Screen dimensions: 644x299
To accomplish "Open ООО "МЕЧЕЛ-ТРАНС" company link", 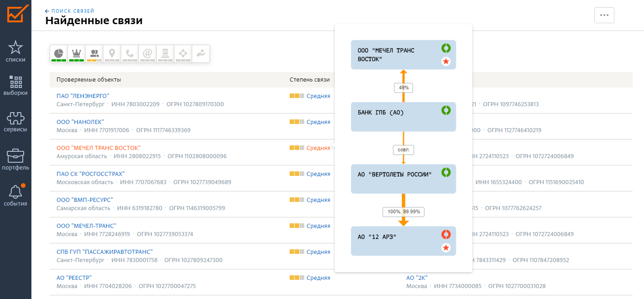I will pyautogui.click(x=87, y=226).
